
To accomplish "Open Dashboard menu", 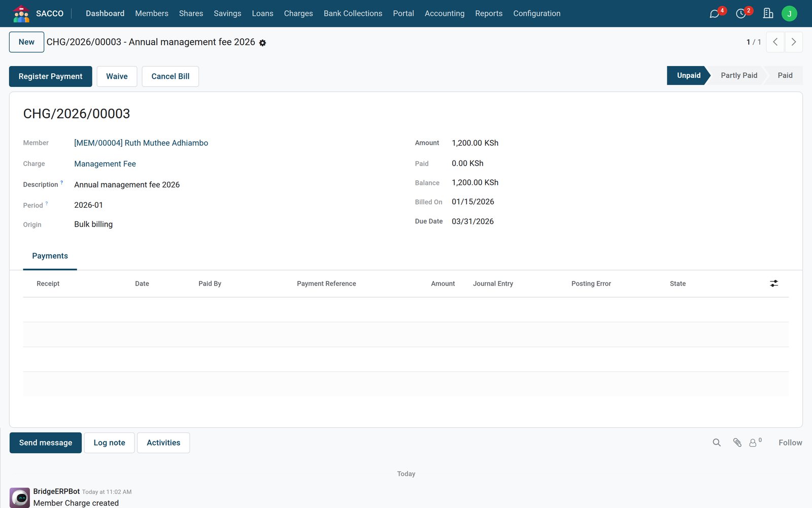I will point(105,14).
